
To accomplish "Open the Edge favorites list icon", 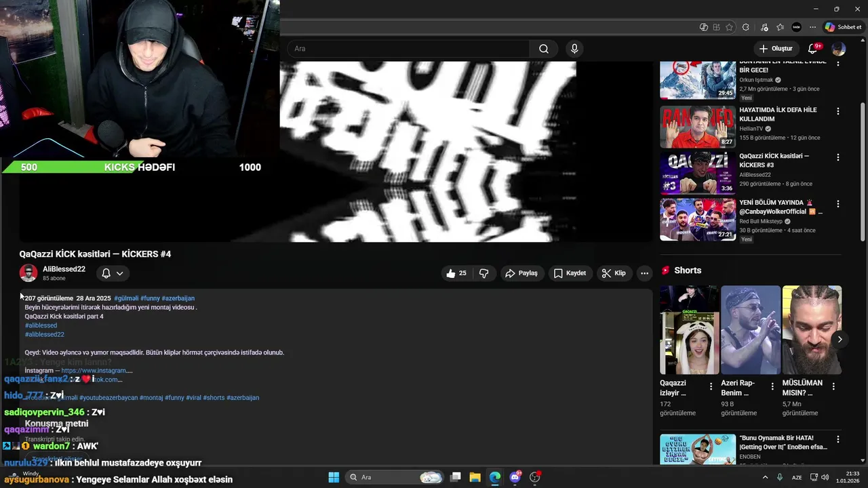I will [x=780, y=27].
